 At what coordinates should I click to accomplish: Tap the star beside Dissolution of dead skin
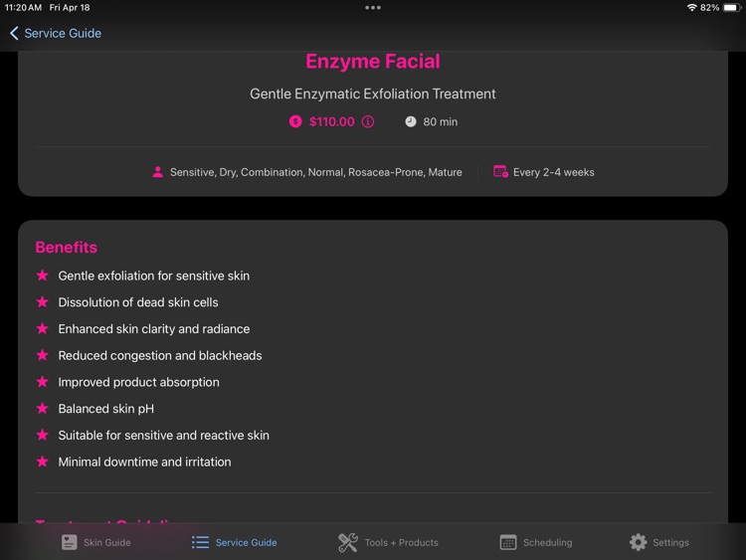[43, 302]
